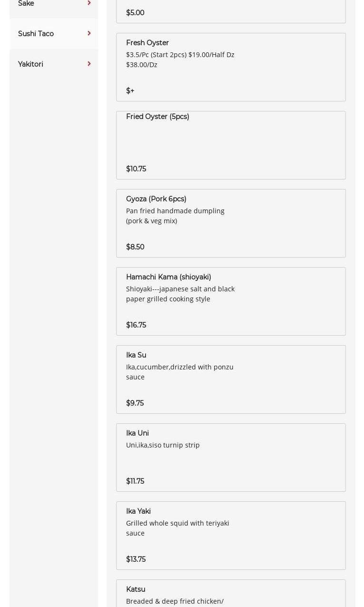This screenshot has height=607, width=364.
Task: Open Gyoza (Pork 6pcs) item card
Action: (231, 223)
